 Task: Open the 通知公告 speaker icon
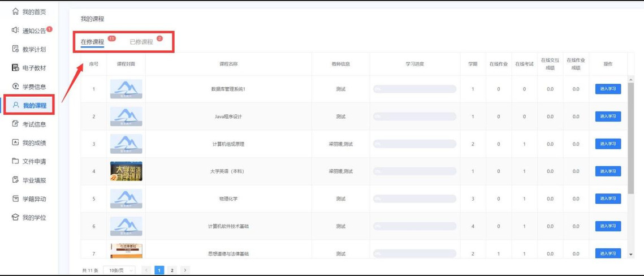point(15,31)
